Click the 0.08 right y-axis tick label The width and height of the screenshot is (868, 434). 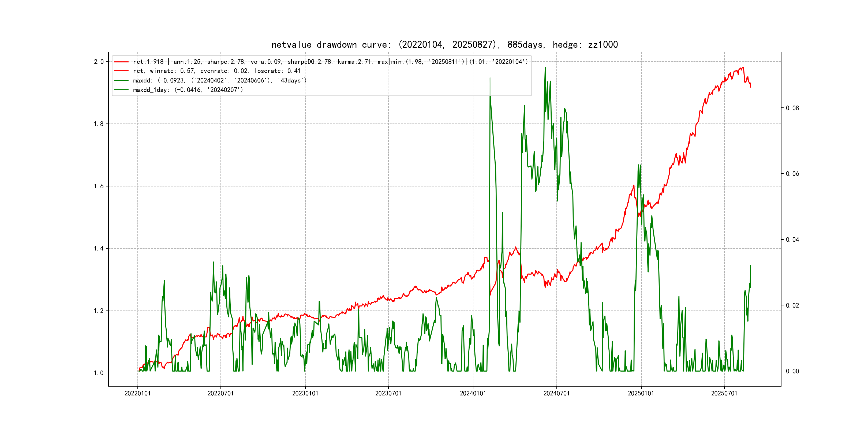coord(792,108)
